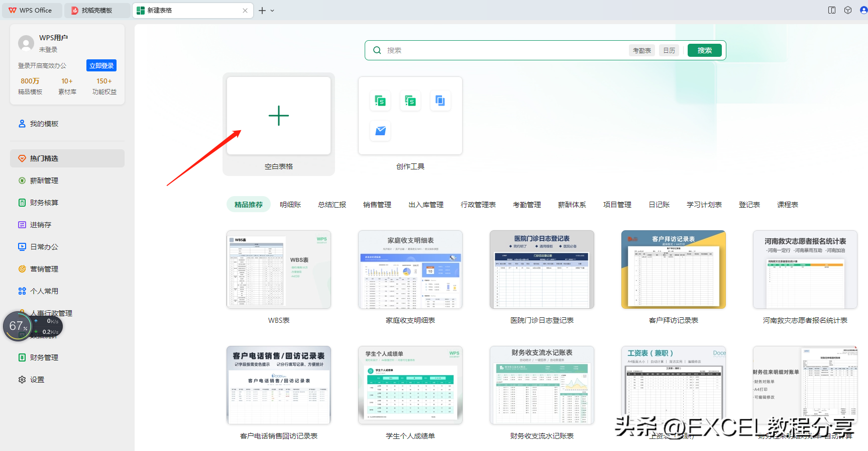Open the 学生个人成绩单 template thumbnail

(410, 385)
